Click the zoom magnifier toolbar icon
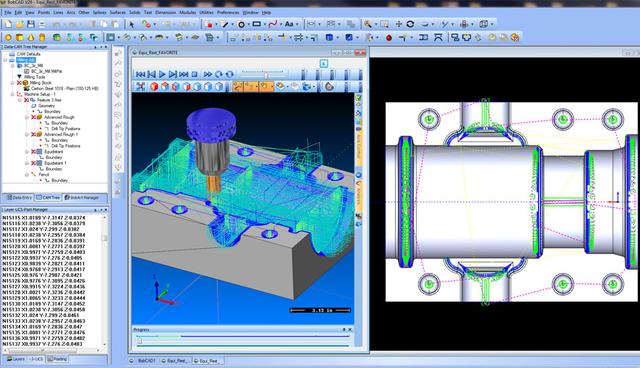This screenshot has height=368, width=640. [x=368, y=24]
